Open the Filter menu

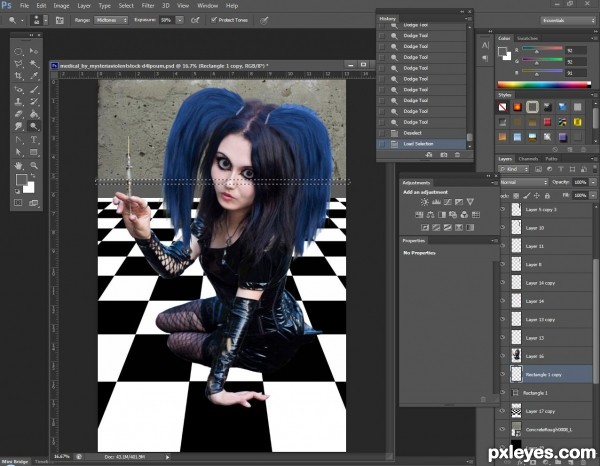click(148, 6)
